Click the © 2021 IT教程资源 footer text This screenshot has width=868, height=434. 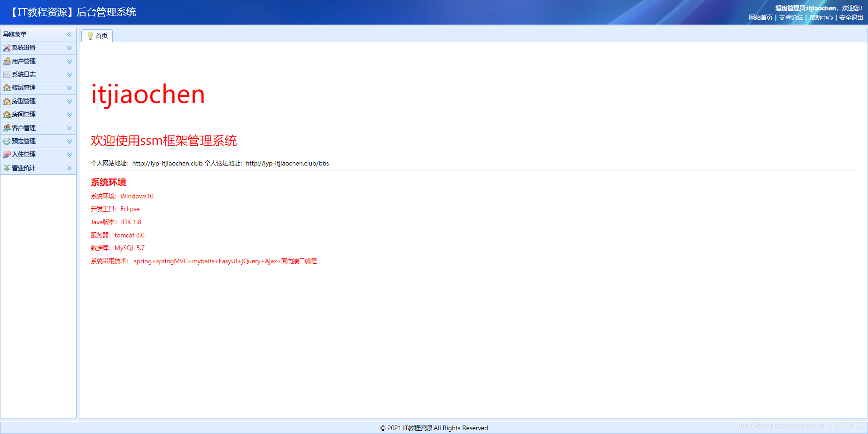click(x=434, y=428)
